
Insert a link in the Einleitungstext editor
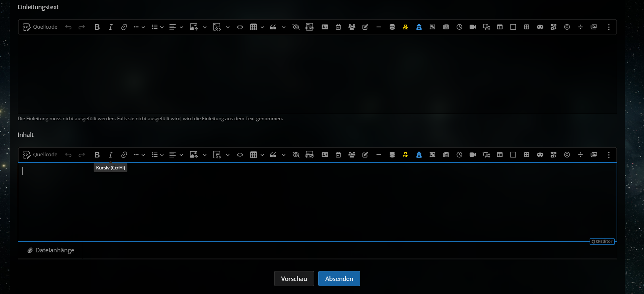point(124,27)
